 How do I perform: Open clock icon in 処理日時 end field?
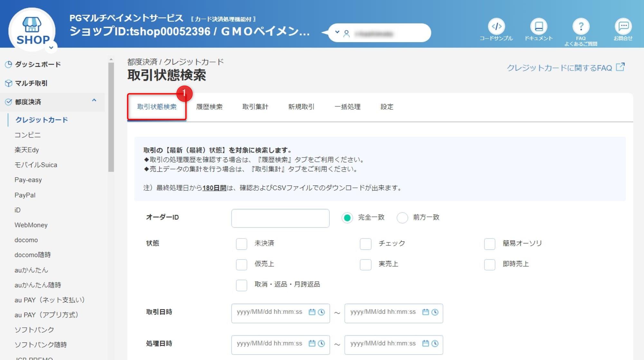point(435,344)
